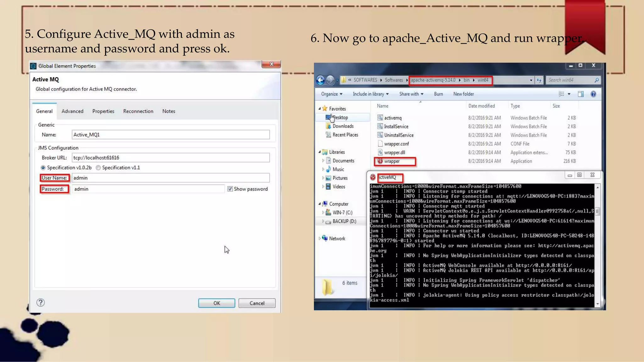Open the BACKUP (D:) drive
This screenshot has width=644, height=362.
tap(344, 221)
